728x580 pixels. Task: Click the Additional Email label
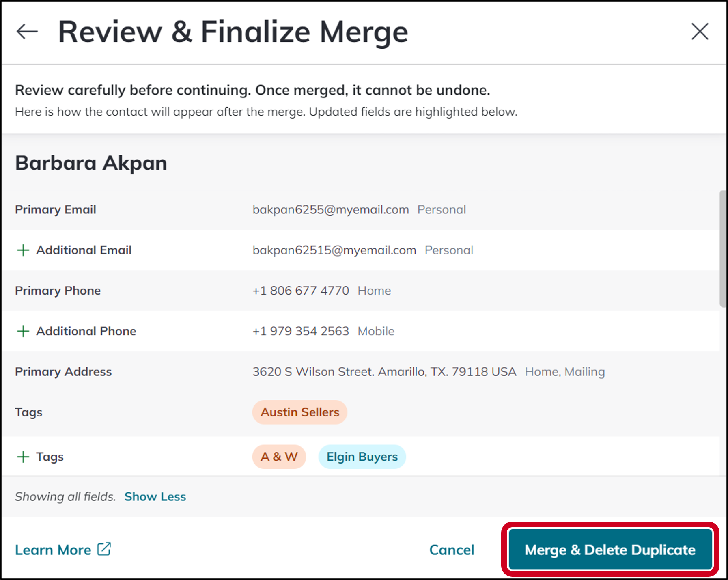click(x=84, y=250)
